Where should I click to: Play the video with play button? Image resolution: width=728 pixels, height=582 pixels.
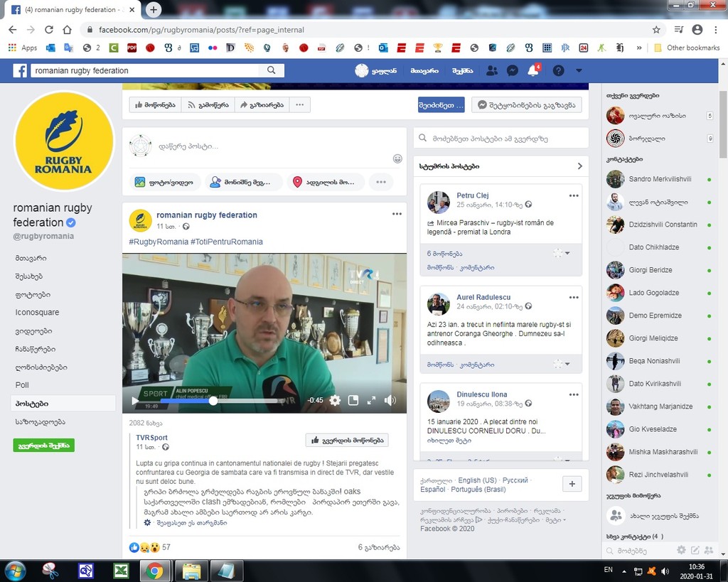pos(135,401)
